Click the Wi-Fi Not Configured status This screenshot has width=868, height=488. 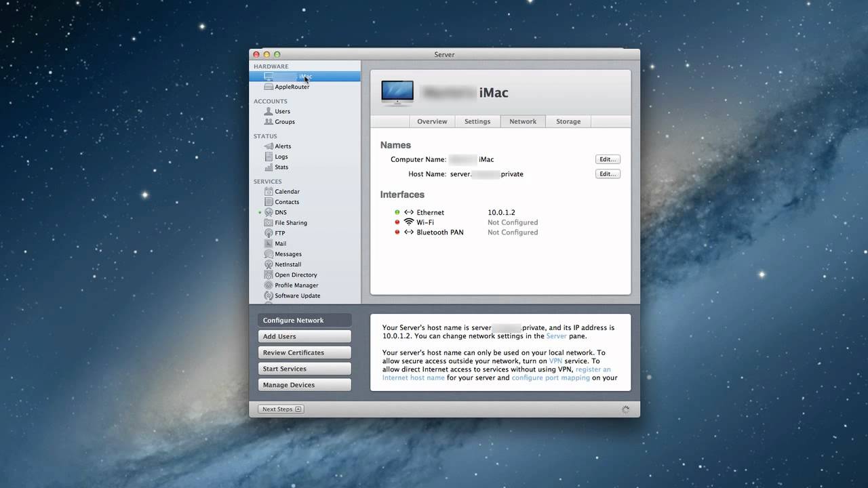point(513,222)
